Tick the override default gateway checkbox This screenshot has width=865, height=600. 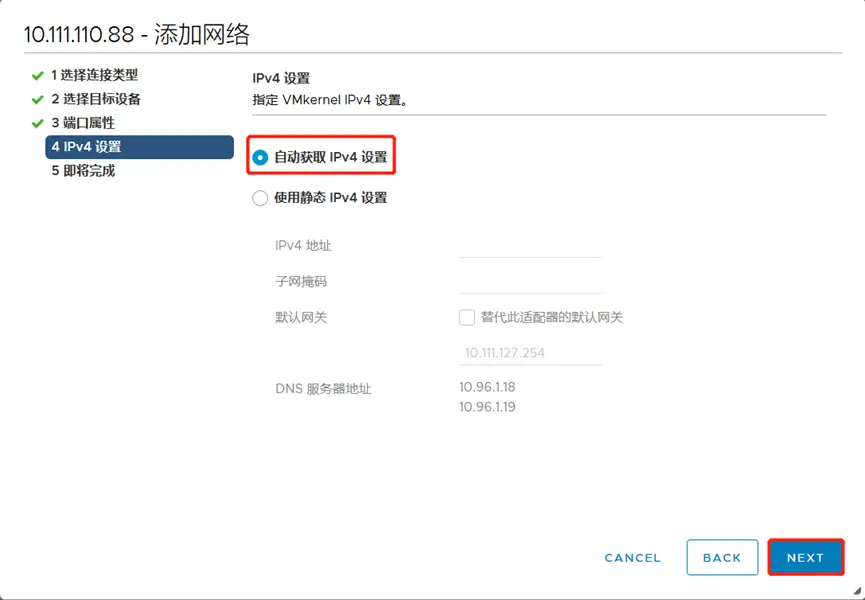click(x=467, y=318)
